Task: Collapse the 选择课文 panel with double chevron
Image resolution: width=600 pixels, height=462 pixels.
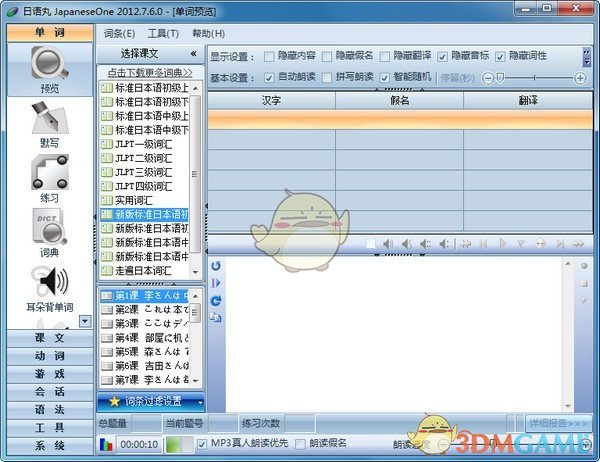Action: click(x=192, y=53)
